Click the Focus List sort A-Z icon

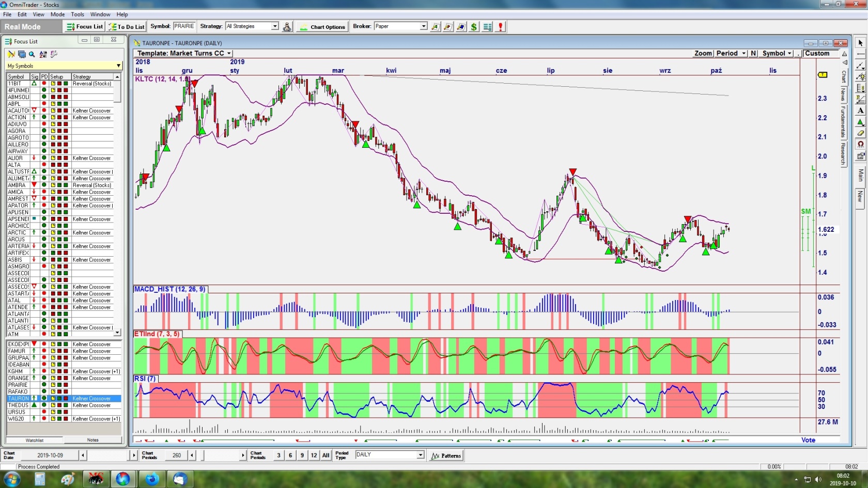point(43,54)
